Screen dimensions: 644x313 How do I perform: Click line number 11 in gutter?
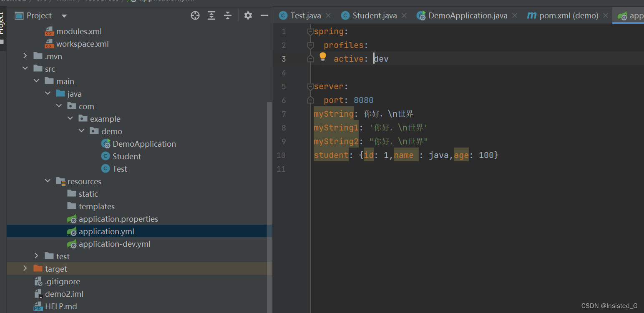point(282,169)
